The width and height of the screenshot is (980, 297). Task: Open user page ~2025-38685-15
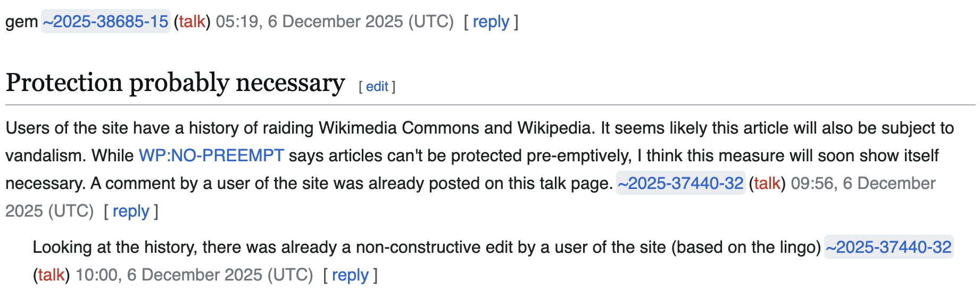[105, 22]
